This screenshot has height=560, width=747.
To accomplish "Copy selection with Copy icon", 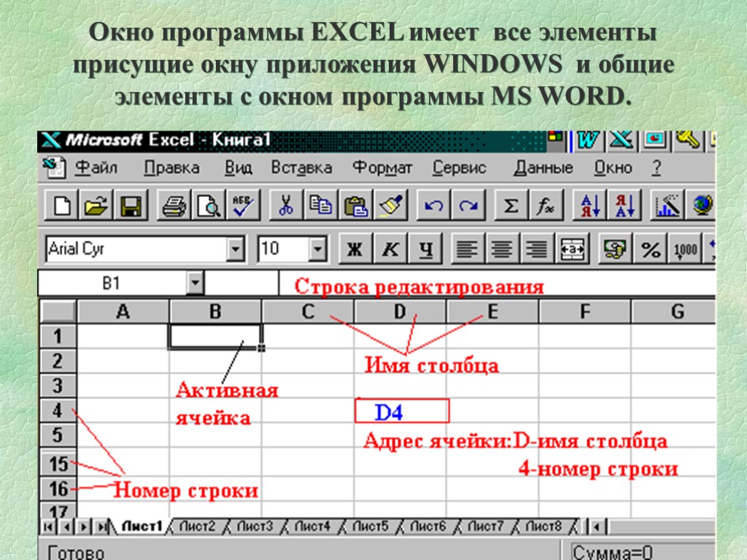I will click(x=321, y=205).
